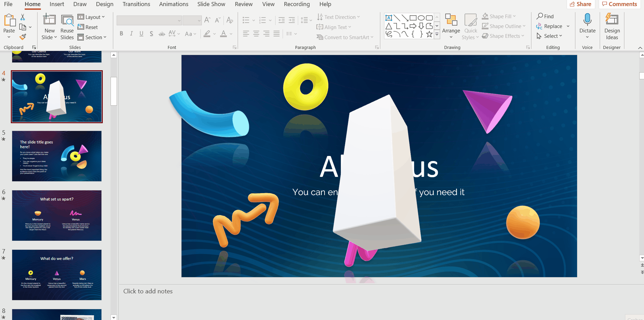Switch to the Transitions tab
The height and width of the screenshot is (320, 644).
136,4
